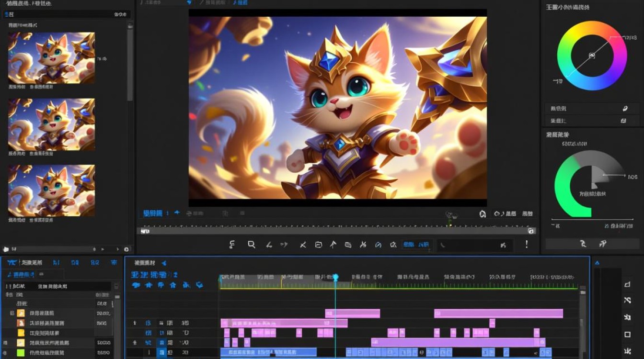
Task: Click the cat video in the preview monitor
Action: (338, 108)
